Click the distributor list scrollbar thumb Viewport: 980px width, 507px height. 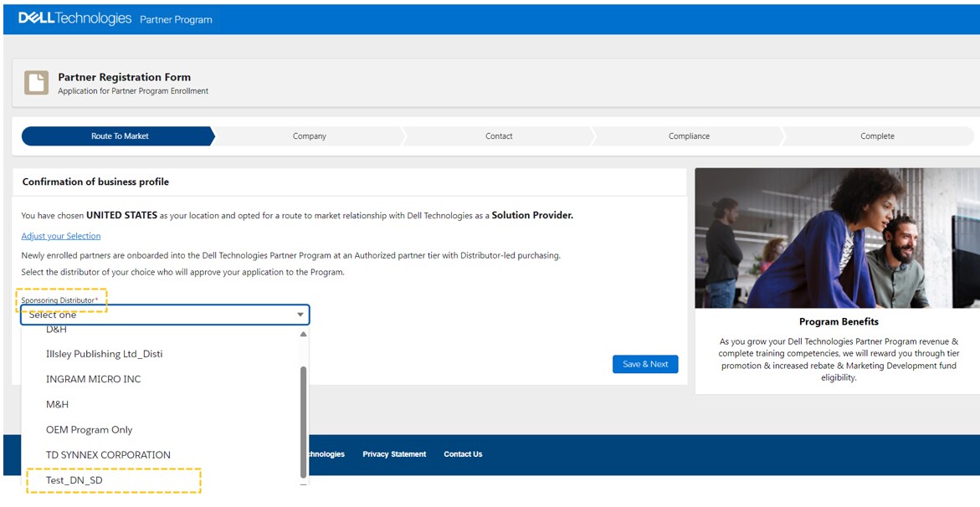(304, 422)
